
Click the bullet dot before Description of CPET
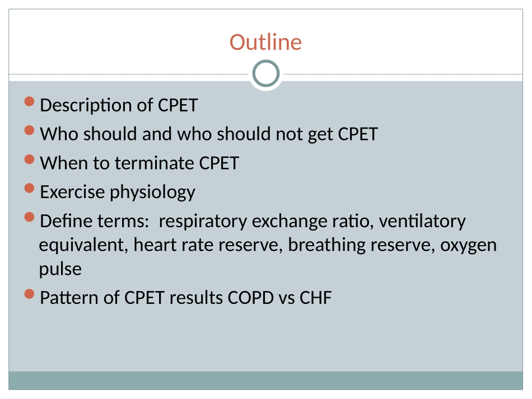30,102
